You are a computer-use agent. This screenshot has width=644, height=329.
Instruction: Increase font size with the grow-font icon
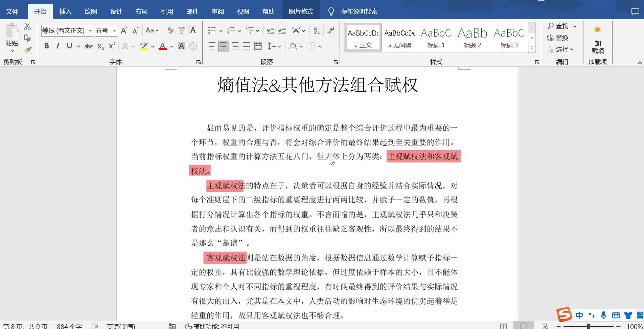(124, 30)
